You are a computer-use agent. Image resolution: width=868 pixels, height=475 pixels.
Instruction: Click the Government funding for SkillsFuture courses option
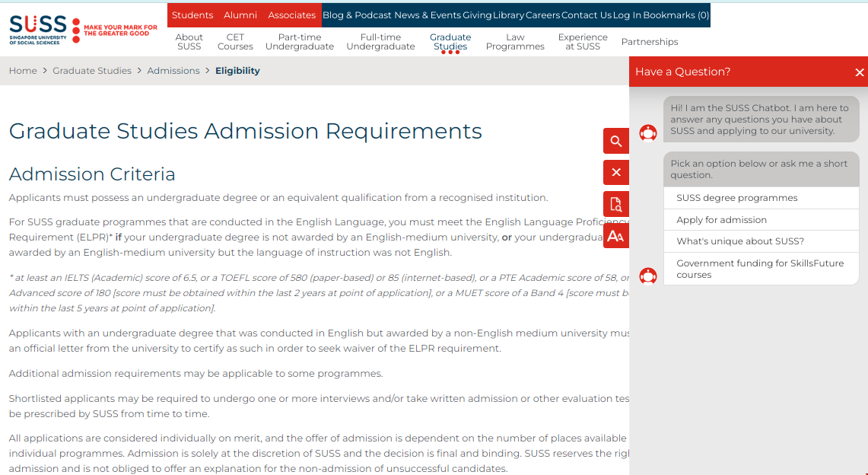coord(761,268)
